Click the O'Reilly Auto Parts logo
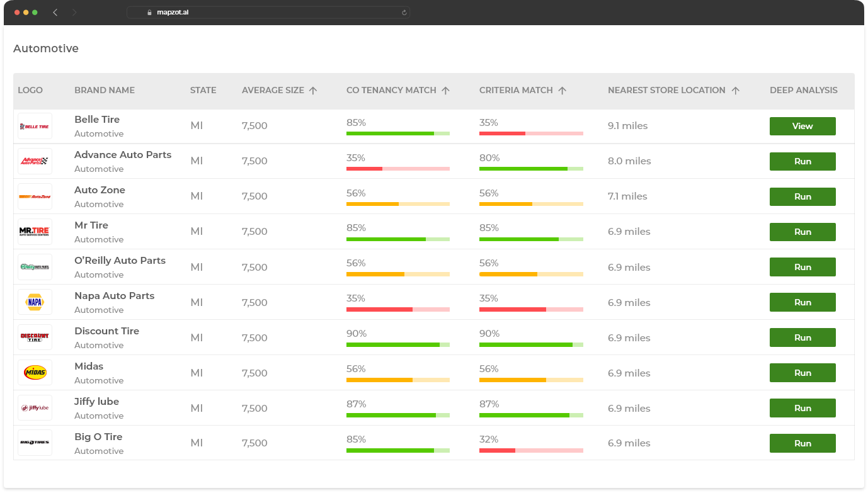 (35, 267)
